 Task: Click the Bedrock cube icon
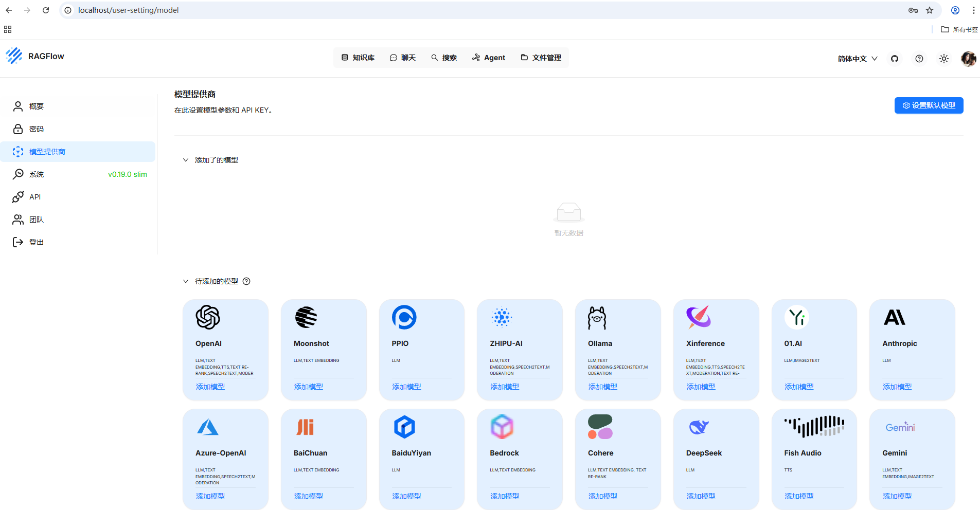[502, 427]
